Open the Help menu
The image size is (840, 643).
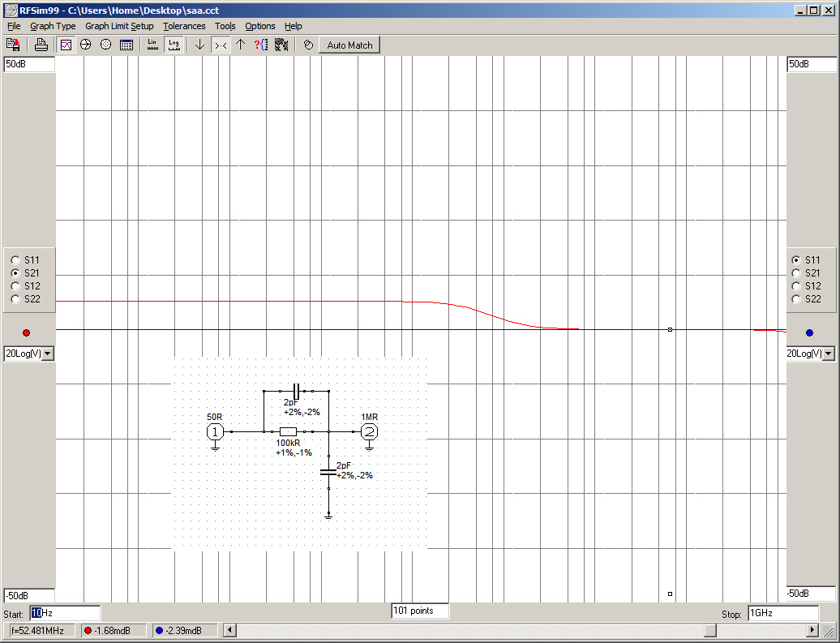click(293, 26)
